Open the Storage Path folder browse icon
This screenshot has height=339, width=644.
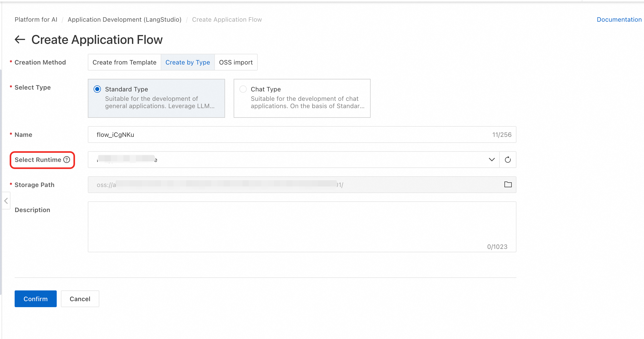(508, 185)
